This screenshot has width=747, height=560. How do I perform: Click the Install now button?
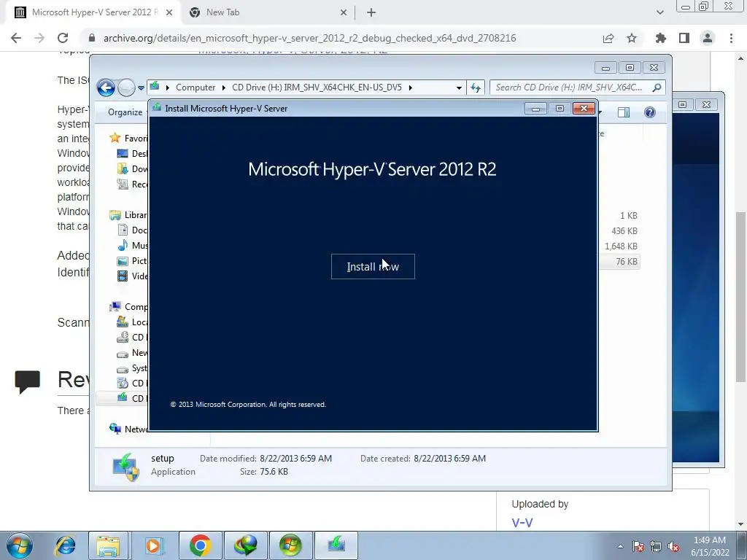373,267
